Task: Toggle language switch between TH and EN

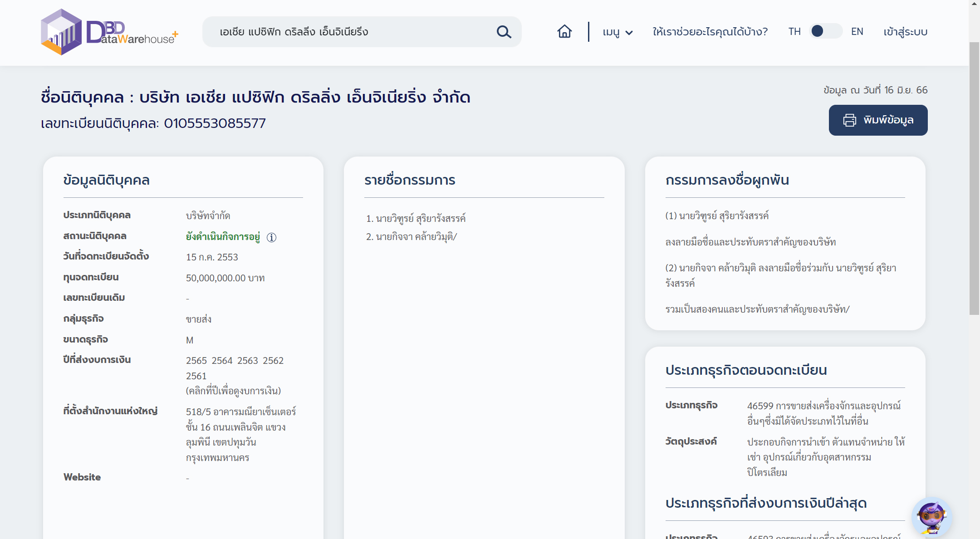Action: pyautogui.click(x=825, y=31)
